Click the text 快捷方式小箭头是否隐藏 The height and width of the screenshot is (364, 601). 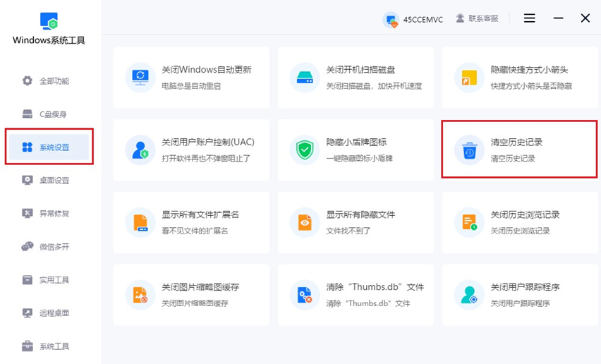point(531,86)
